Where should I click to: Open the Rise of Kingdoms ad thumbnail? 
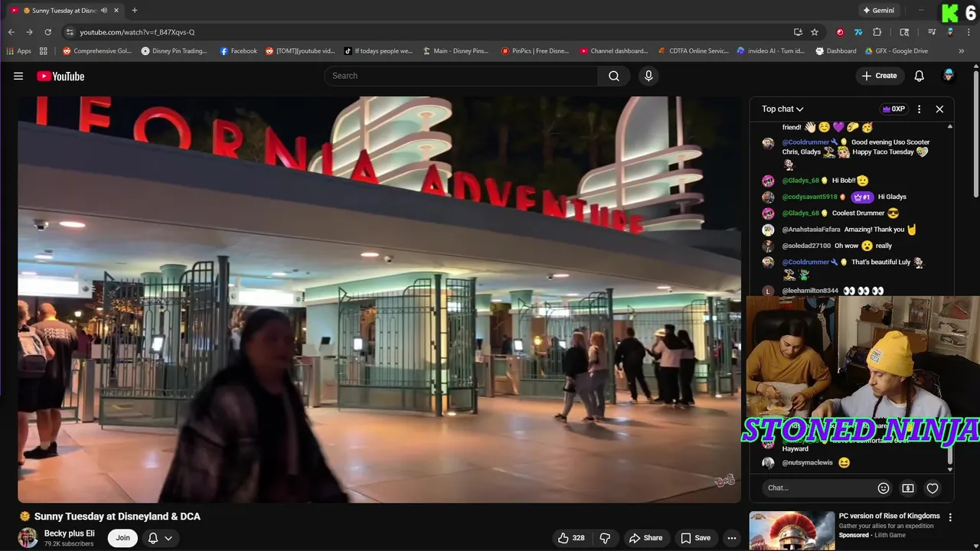pos(792,530)
